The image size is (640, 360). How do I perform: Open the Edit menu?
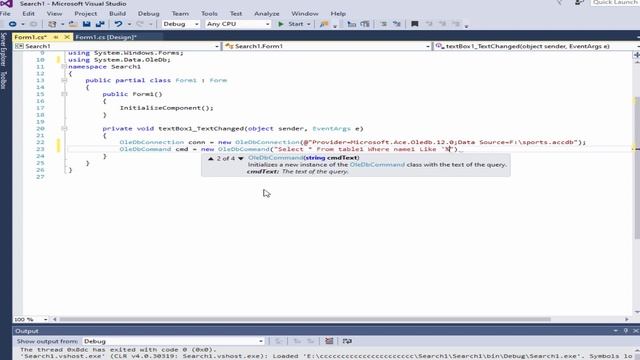pos(28,13)
